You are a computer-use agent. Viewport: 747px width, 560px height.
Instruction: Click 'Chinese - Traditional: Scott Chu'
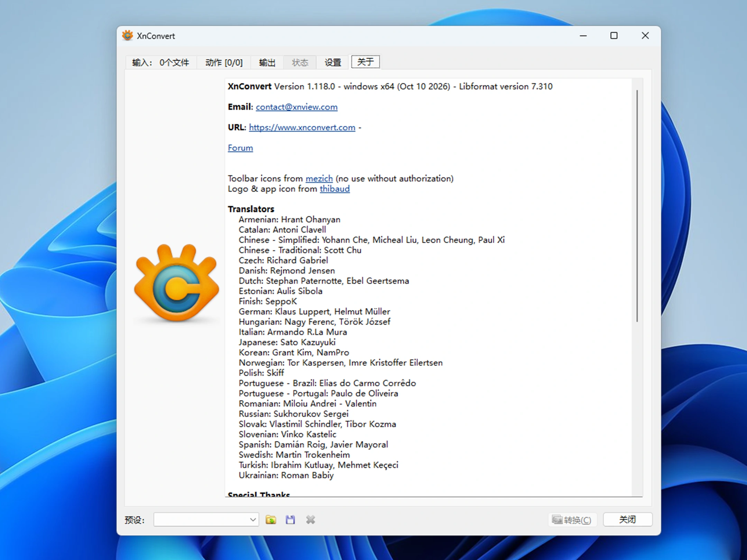[x=300, y=250]
